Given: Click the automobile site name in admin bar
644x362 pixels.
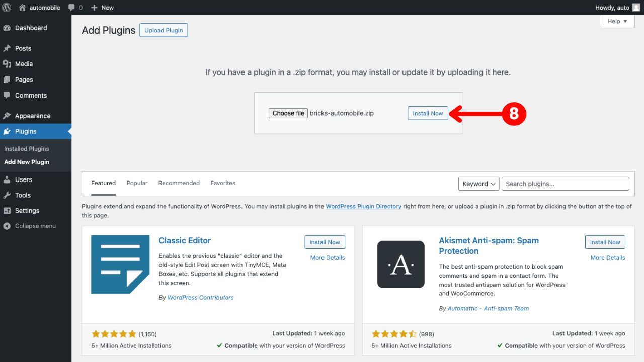Looking at the screenshot, I should [x=45, y=8].
